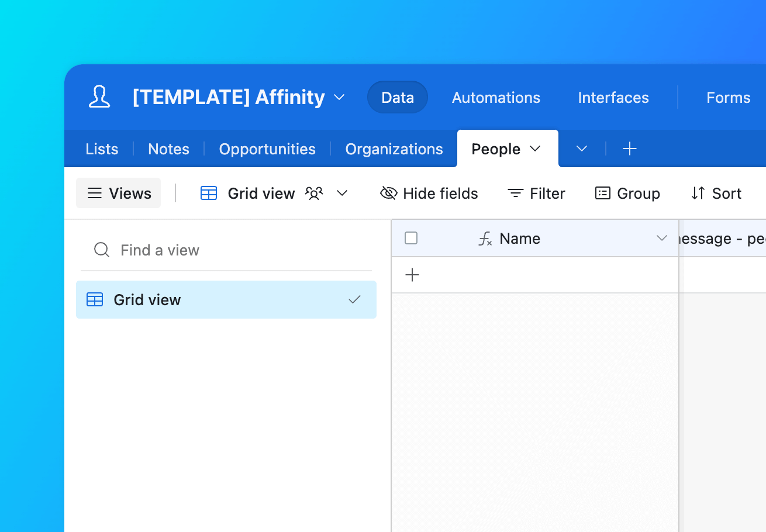This screenshot has width=766, height=532.
Task: Open the Organizations table tab
Action: (394, 149)
